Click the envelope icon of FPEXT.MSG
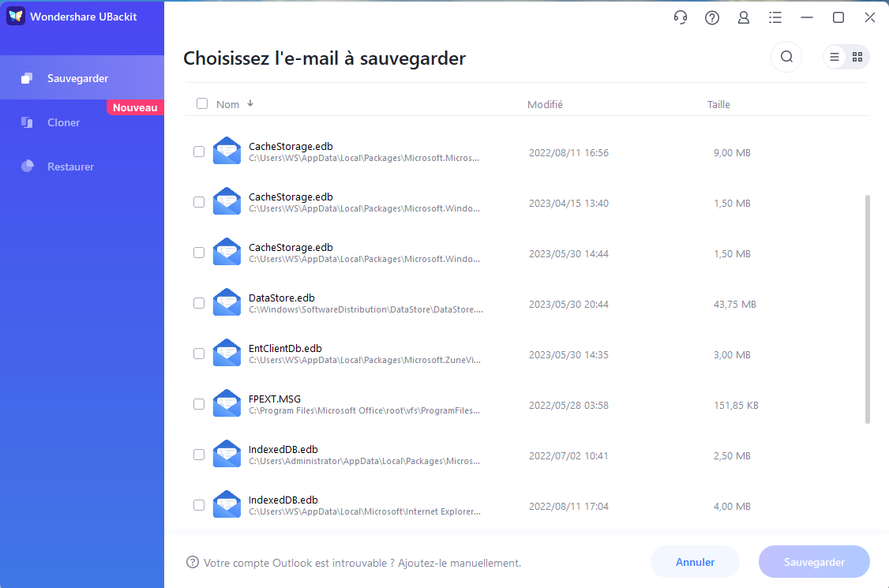This screenshot has width=889, height=588. point(227,403)
